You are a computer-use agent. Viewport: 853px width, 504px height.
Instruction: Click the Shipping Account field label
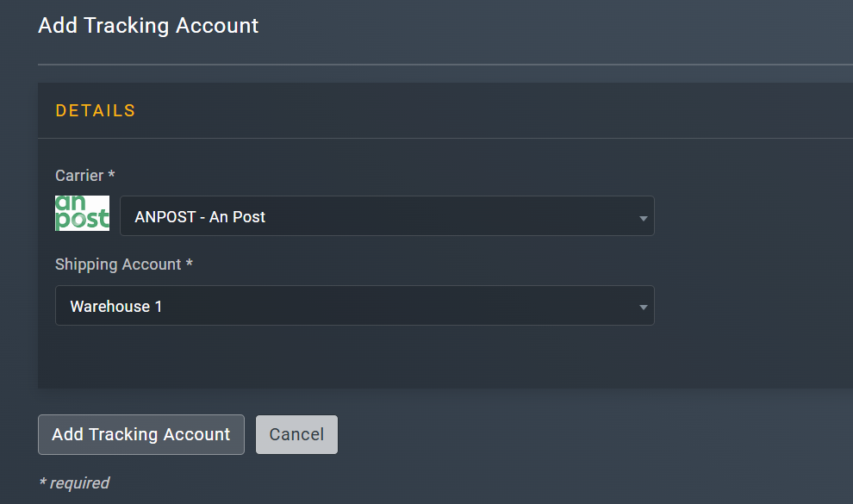[x=123, y=264]
